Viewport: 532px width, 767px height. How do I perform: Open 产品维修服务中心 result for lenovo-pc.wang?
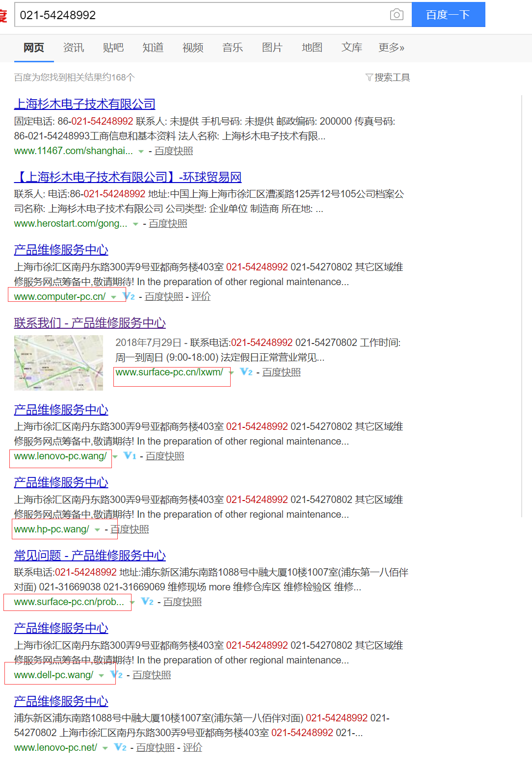pyautogui.click(x=61, y=410)
